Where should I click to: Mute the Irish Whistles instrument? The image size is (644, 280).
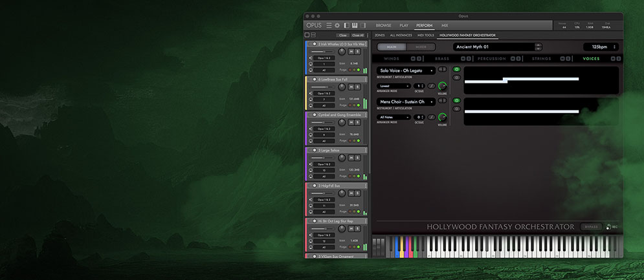[x=351, y=52]
